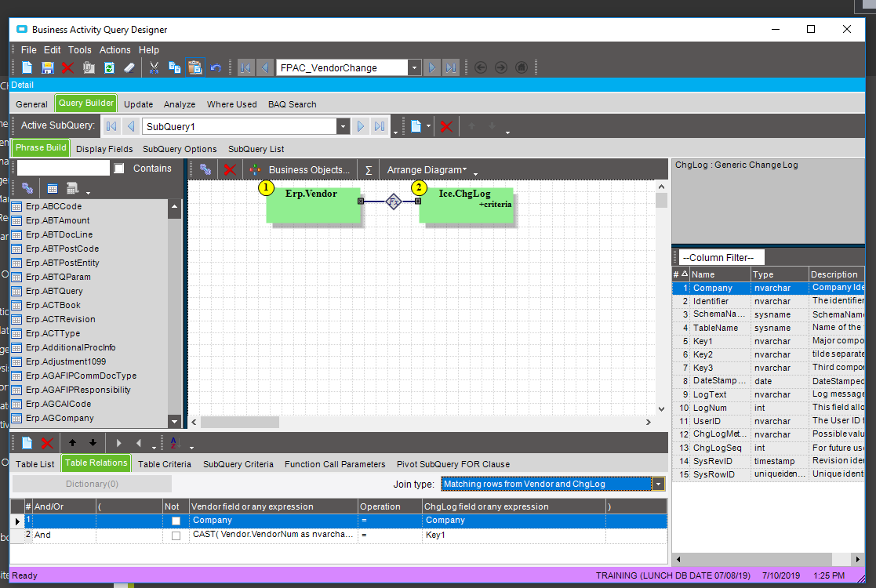Click the Paste clipboard icon

click(195, 67)
